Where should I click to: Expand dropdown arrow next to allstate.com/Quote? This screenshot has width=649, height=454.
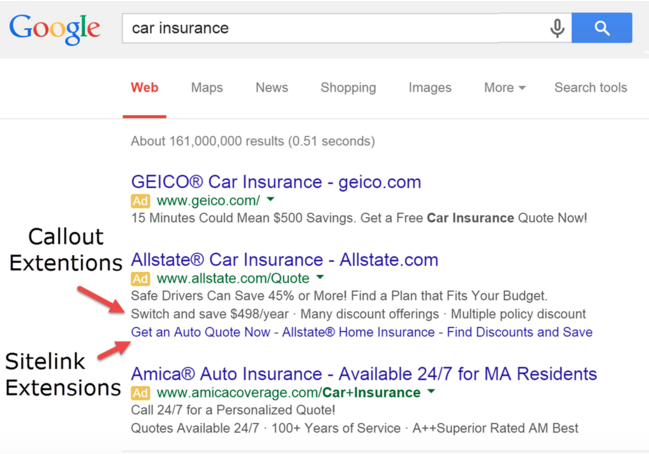click(320, 277)
